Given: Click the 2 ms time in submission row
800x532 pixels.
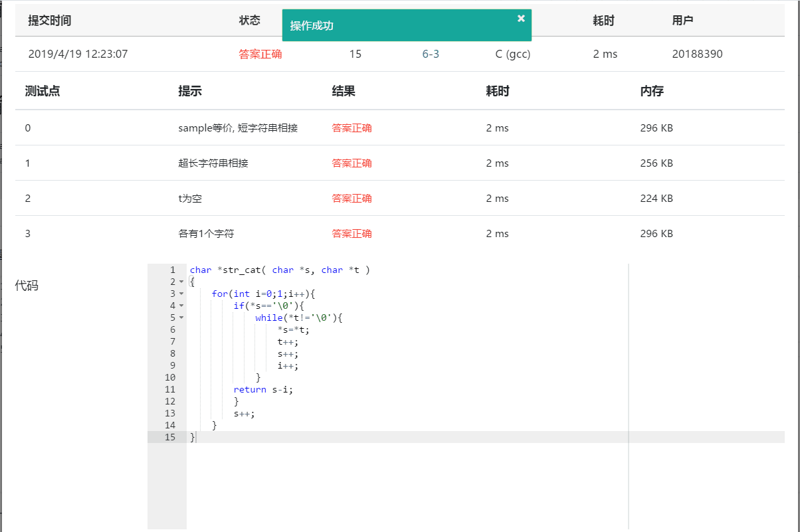Looking at the screenshot, I should click(x=605, y=54).
